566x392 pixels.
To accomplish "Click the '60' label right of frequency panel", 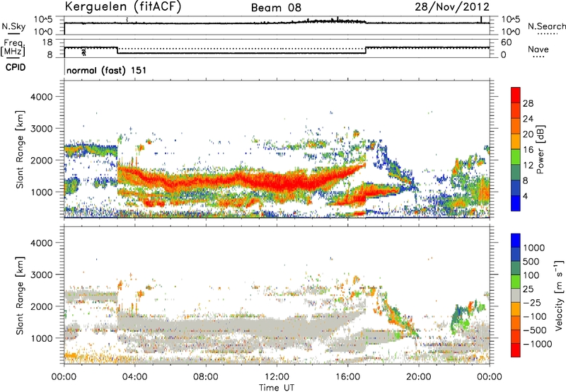I will [507, 42].
